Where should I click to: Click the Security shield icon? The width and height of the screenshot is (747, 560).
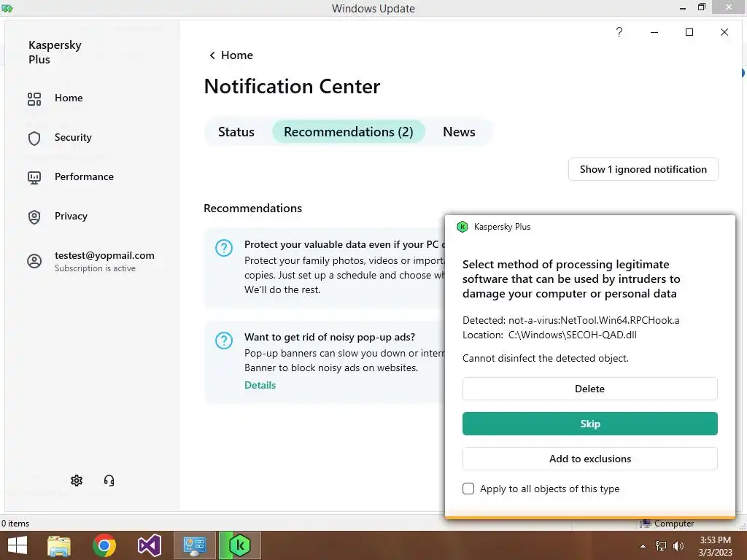(34, 139)
